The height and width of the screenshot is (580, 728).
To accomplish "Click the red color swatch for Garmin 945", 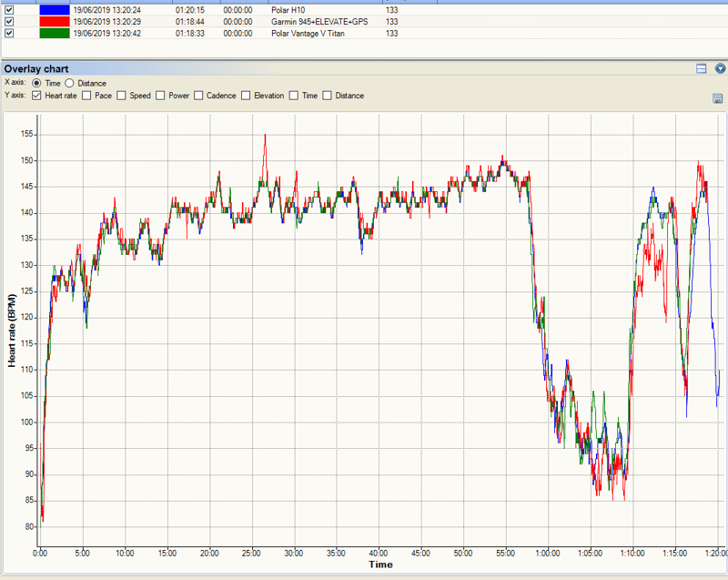I will click(55, 21).
